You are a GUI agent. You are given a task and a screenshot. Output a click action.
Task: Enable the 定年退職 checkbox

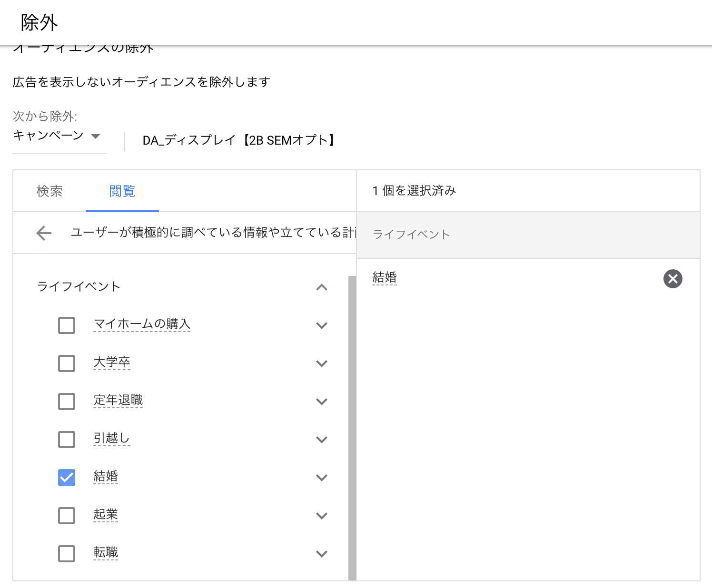(x=67, y=402)
